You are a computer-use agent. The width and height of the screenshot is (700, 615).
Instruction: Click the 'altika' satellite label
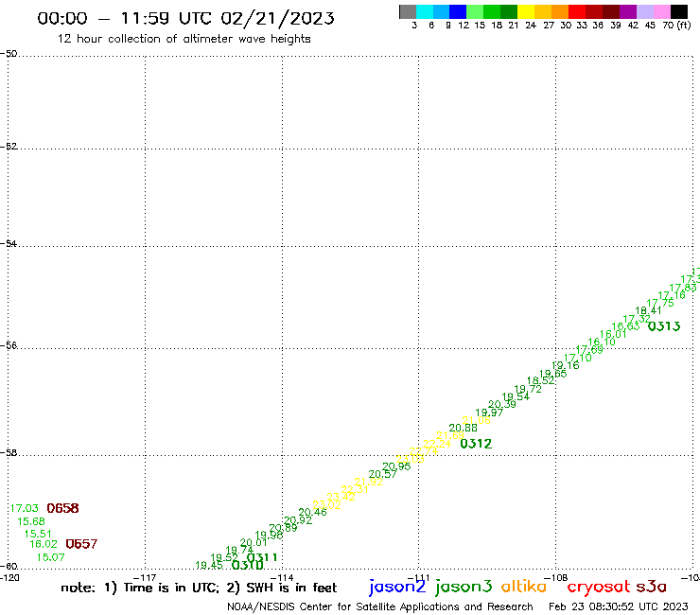pos(524,587)
